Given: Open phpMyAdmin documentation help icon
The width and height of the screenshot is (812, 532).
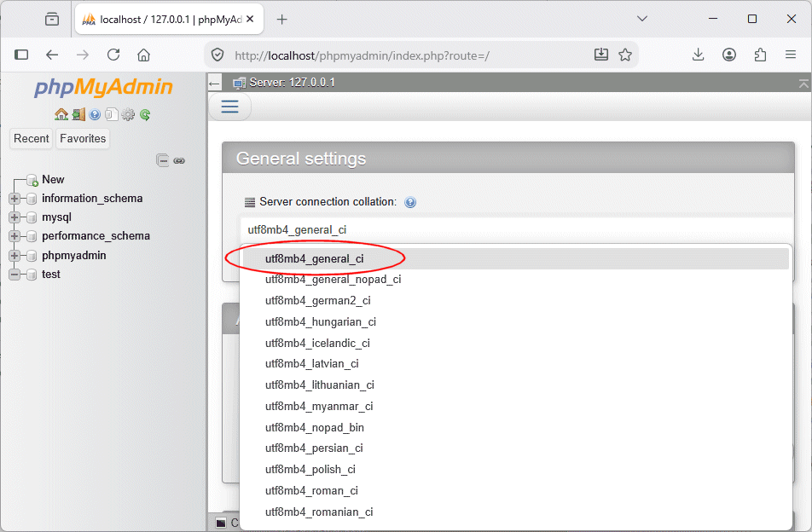Looking at the screenshot, I should [95, 114].
